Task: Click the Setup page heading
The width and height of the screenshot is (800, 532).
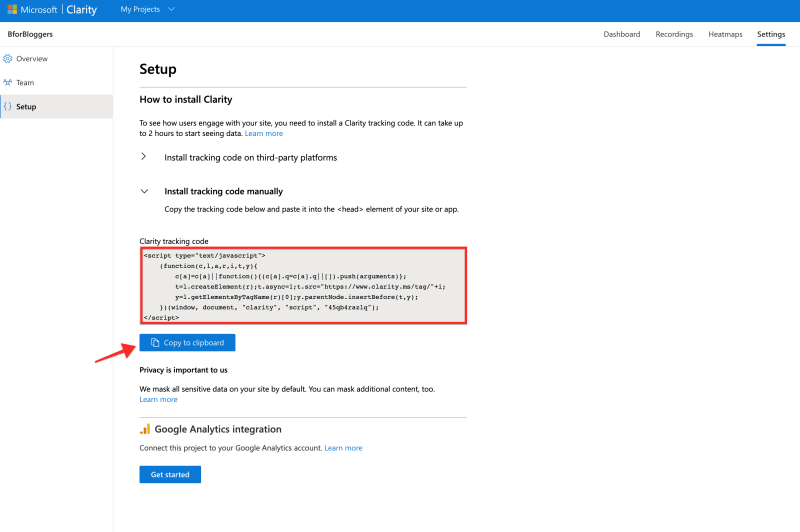Action: (158, 69)
